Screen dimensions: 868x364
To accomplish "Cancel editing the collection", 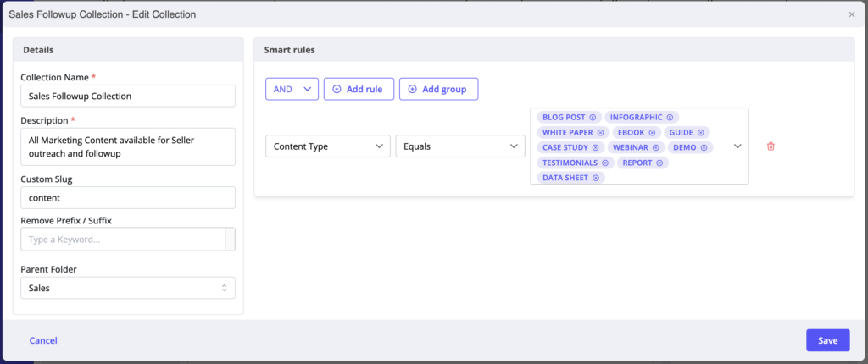I will click(x=43, y=340).
